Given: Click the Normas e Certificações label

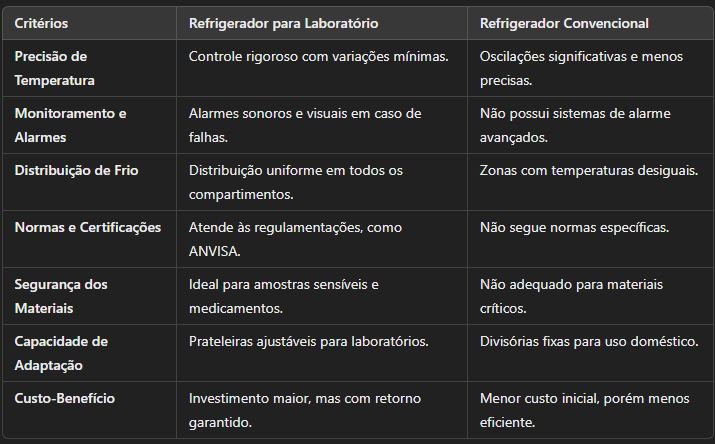Looking at the screenshot, I should tap(88, 227).
